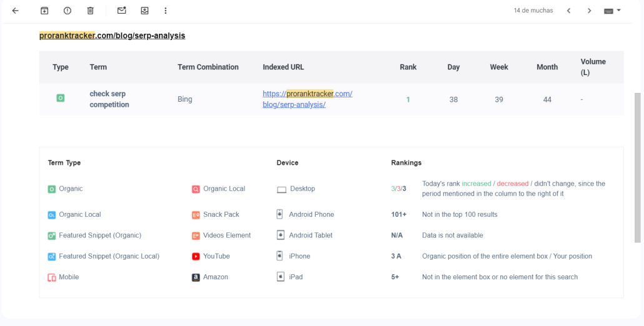644x326 pixels.
Task: Go to the older email with right chevron
Action: click(590, 11)
